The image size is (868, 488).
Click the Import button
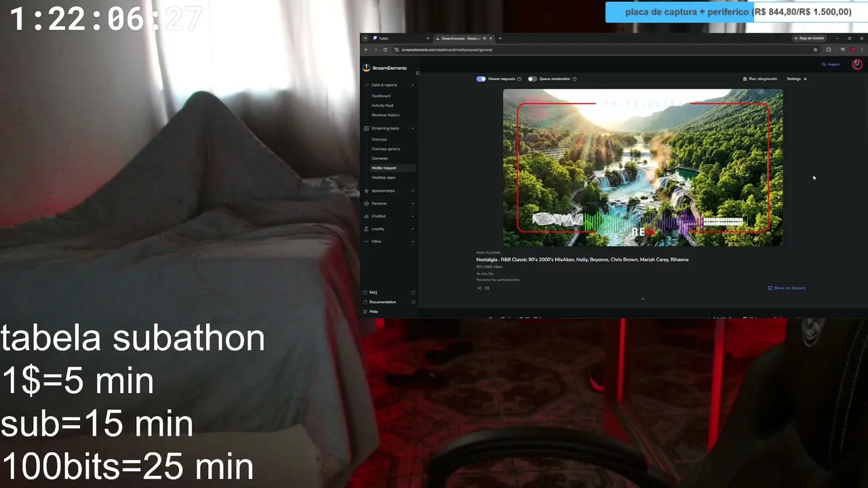(x=831, y=64)
